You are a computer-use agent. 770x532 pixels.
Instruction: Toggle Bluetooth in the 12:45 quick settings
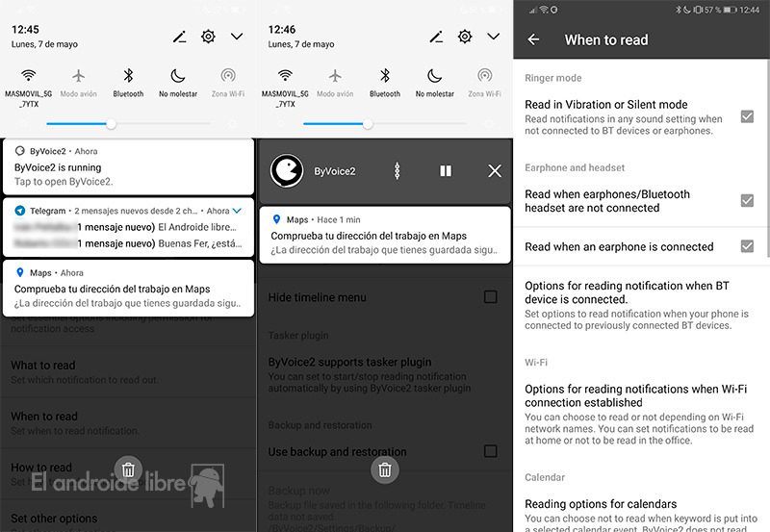pyautogui.click(x=128, y=76)
